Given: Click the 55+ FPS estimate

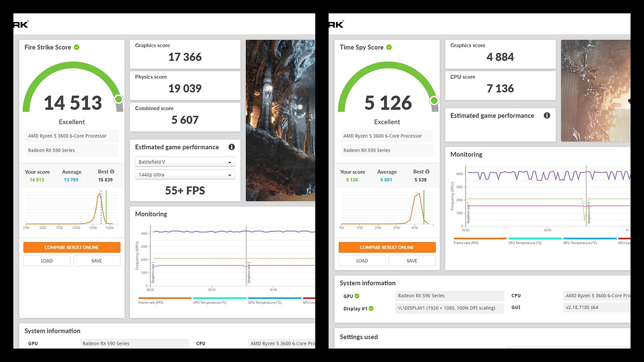Looking at the screenshot, I should point(185,190).
